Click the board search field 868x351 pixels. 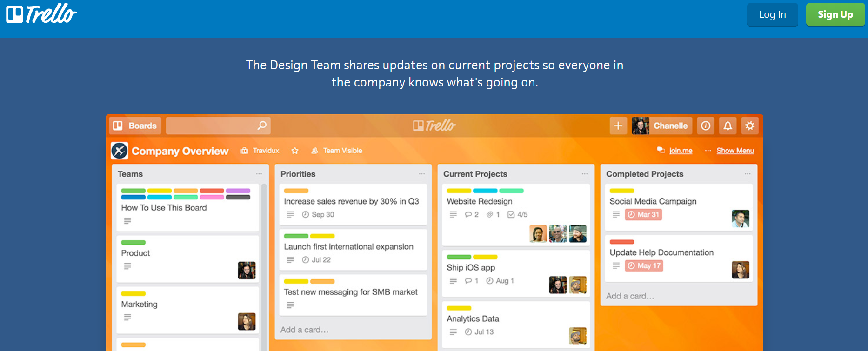pos(218,126)
